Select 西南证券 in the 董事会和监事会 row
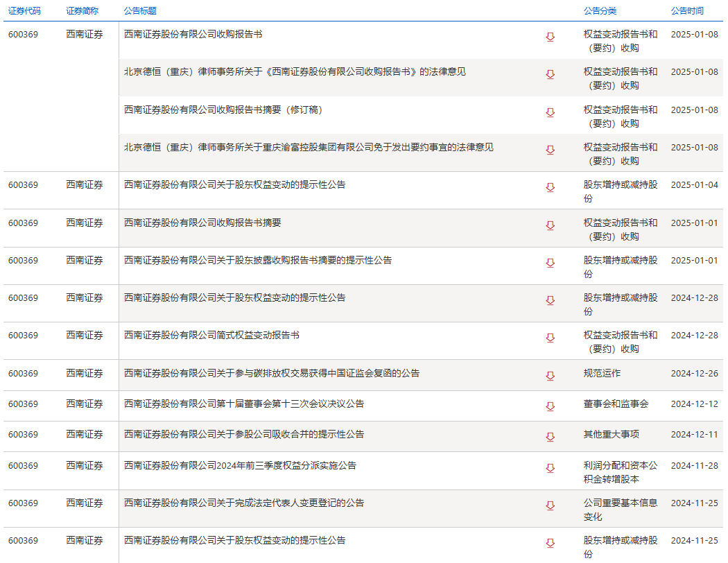 click(x=85, y=404)
